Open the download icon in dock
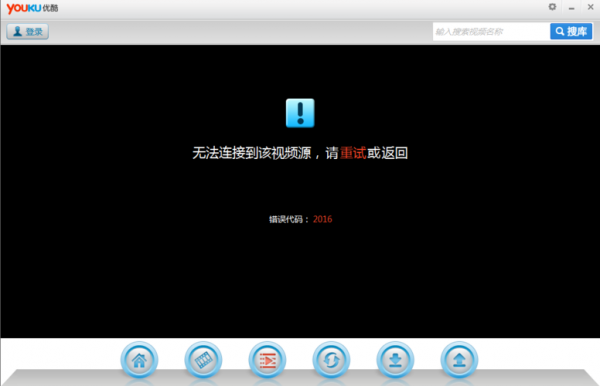600x386 pixels. [x=395, y=360]
